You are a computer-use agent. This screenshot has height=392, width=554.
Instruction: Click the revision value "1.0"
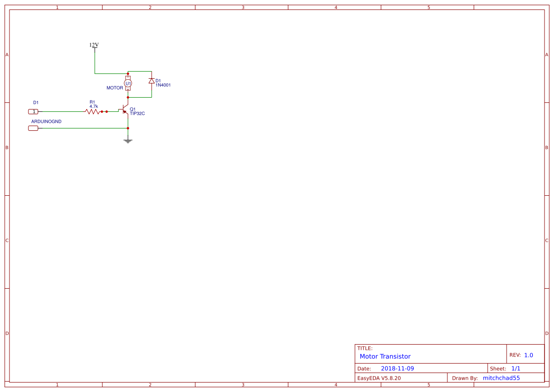[x=528, y=355]
